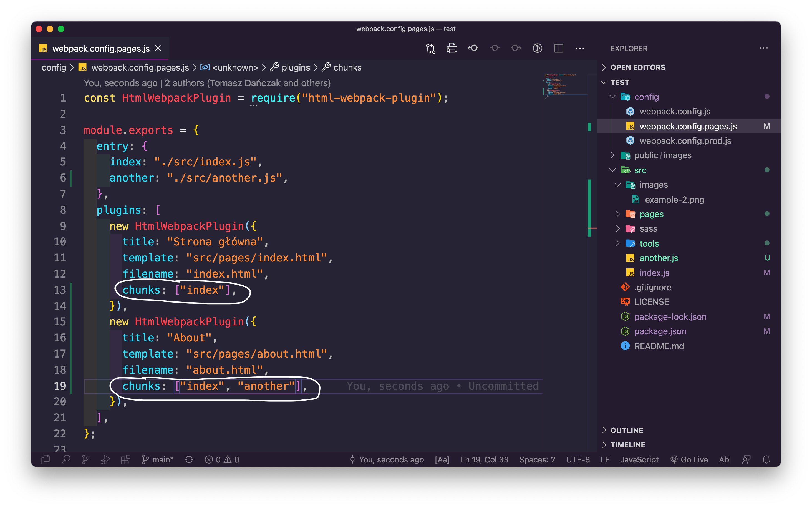
Task: Open next revision via right-arrow commit icon
Action: point(516,48)
